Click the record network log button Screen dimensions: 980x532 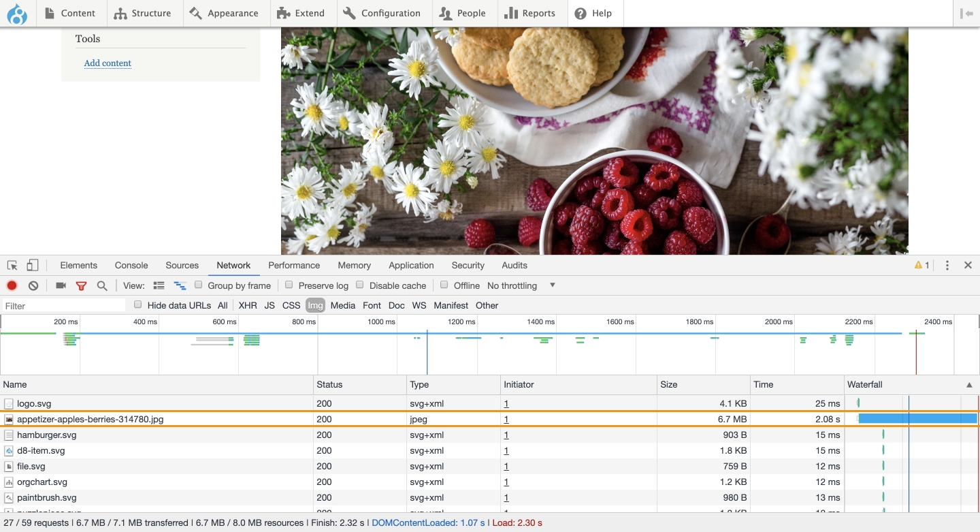pyautogui.click(x=12, y=285)
